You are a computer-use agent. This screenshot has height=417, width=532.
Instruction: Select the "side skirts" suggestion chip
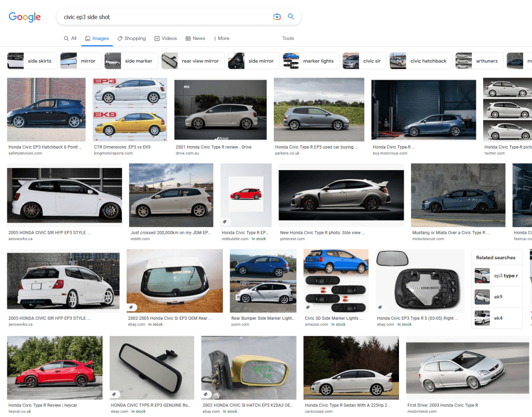pyautogui.click(x=30, y=61)
